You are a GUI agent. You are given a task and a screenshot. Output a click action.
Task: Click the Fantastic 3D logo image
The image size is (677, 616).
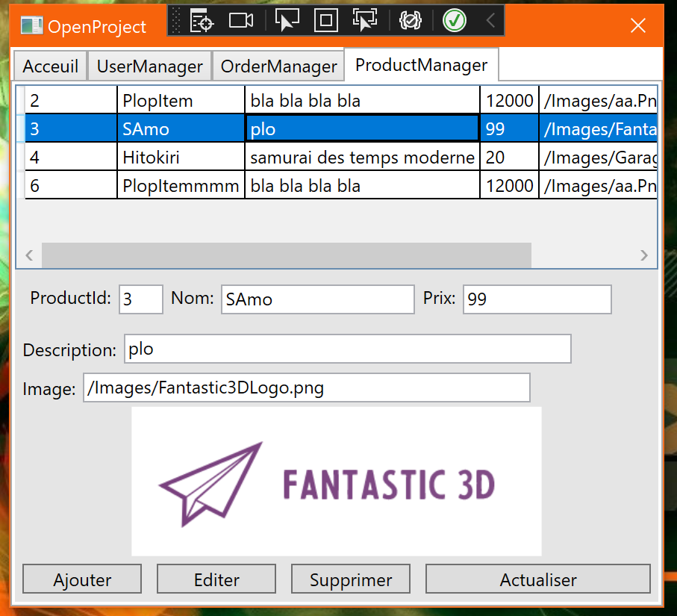[x=336, y=480]
